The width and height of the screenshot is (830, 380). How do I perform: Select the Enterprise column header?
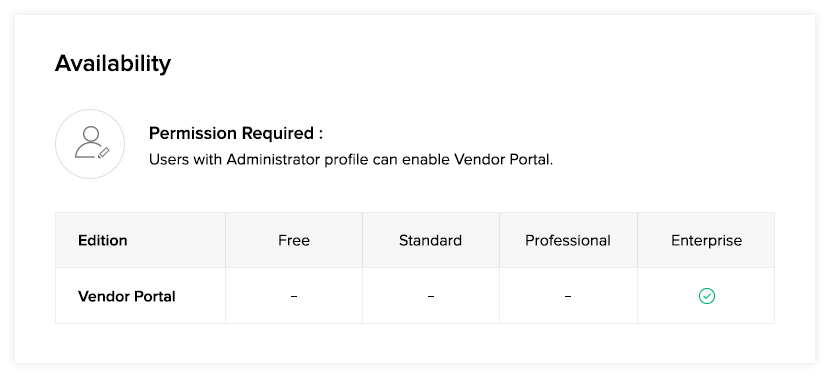click(x=707, y=240)
